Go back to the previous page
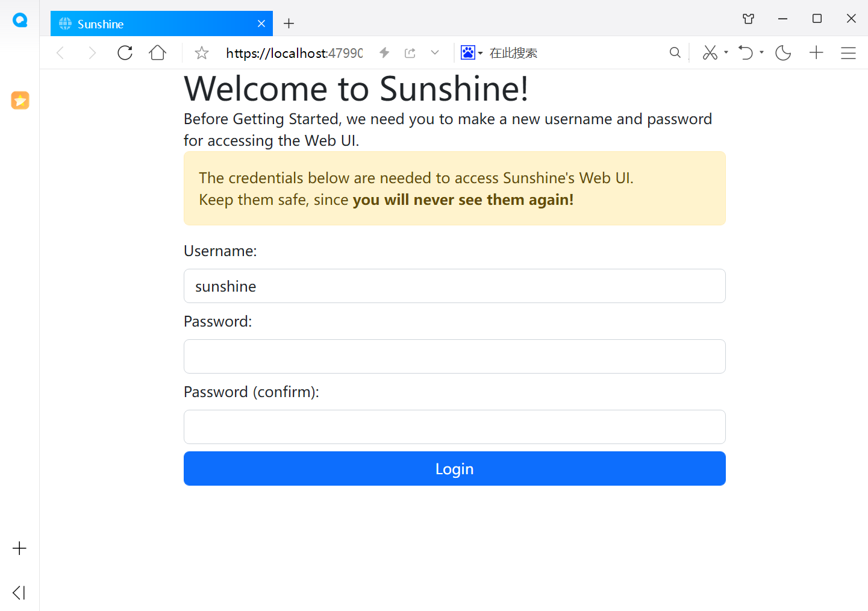 click(x=60, y=53)
